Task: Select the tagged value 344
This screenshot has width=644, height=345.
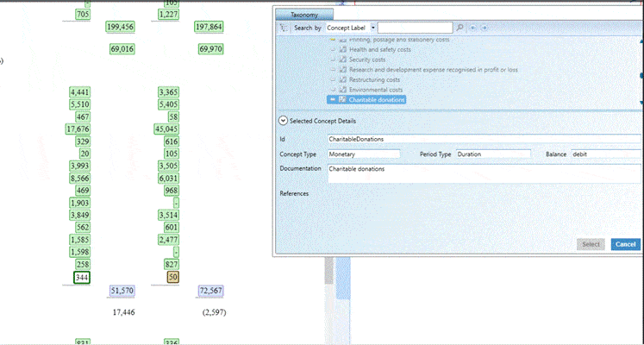Action: pyautogui.click(x=82, y=277)
